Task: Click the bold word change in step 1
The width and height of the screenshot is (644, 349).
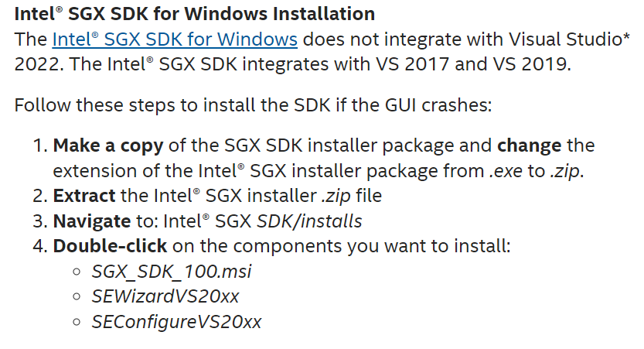Action: pos(529,146)
